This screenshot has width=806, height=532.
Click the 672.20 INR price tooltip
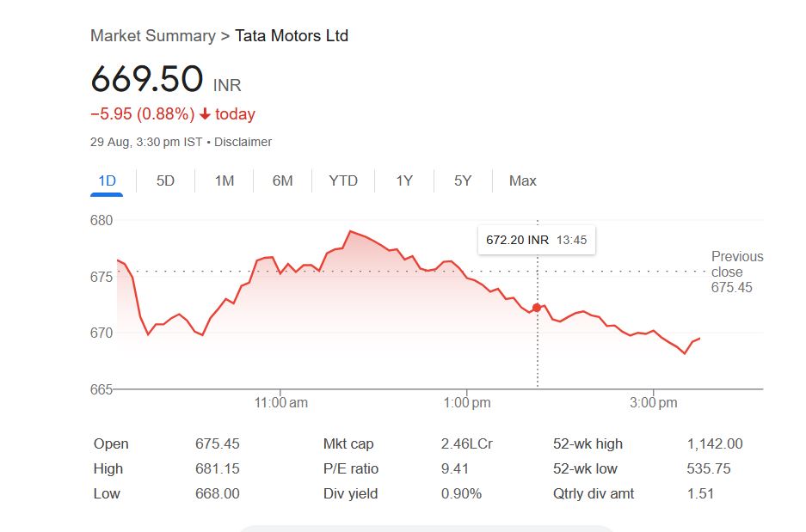pos(536,240)
